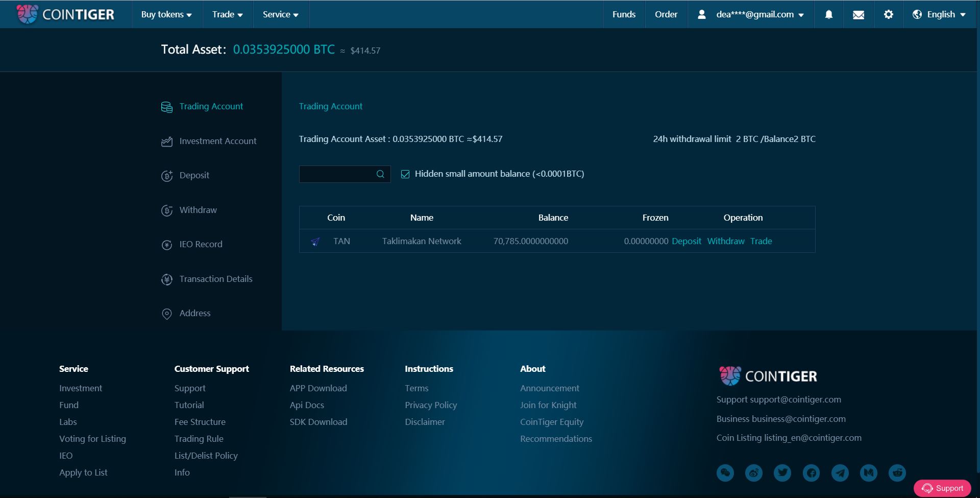
Task: Click the Investment Account chart icon
Action: tap(167, 141)
